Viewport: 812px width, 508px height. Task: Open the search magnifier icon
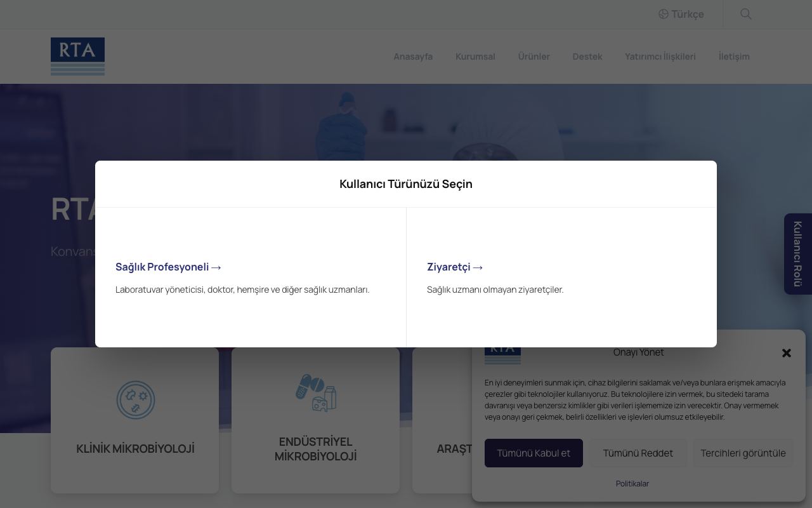[x=746, y=14]
